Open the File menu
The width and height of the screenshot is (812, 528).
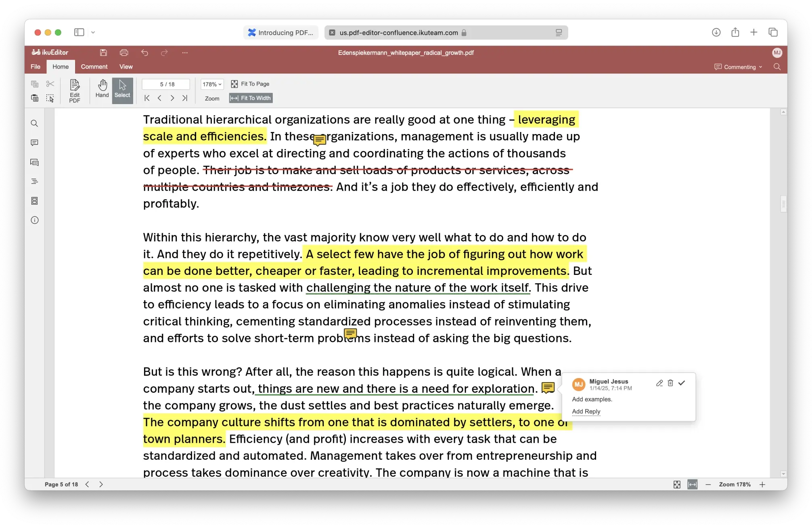coord(36,67)
